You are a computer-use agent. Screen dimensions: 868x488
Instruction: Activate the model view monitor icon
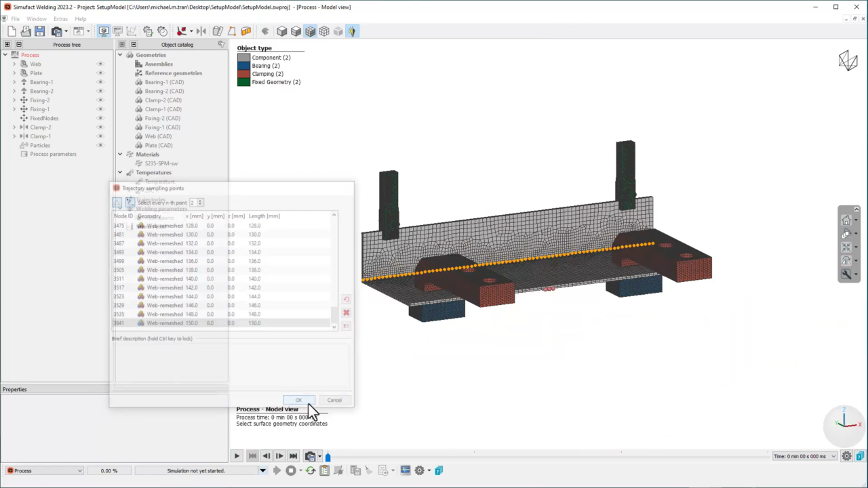[104, 31]
